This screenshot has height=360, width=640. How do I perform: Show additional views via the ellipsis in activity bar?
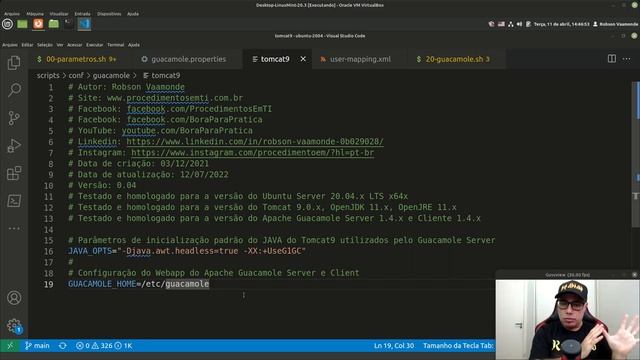tap(14, 229)
